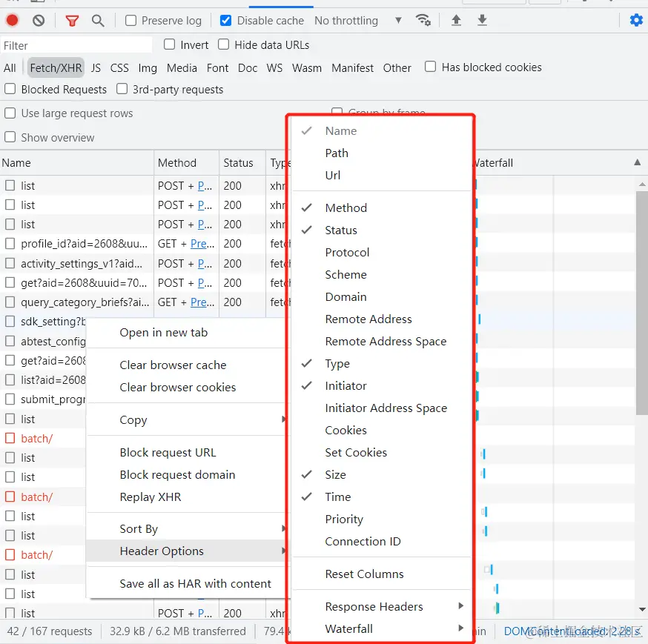Filter requests by JS

(x=96, y=67)
